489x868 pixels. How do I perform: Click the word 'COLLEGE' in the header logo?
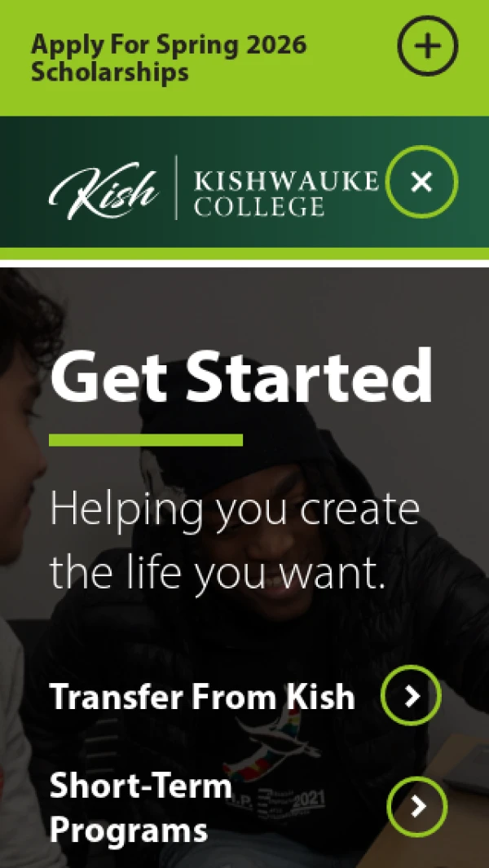point(259,206)
